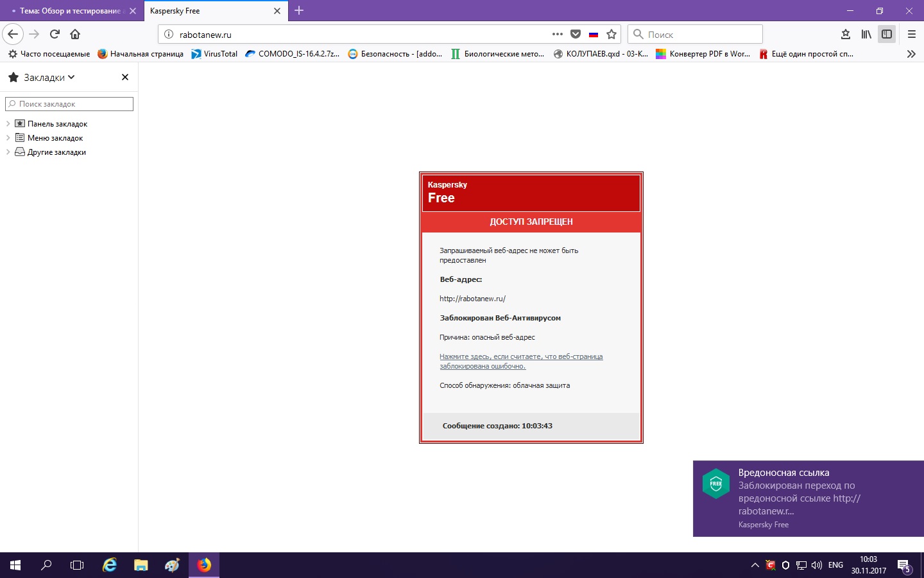Open 'Безопасность - [addo...' bookmark

[395, 54]
